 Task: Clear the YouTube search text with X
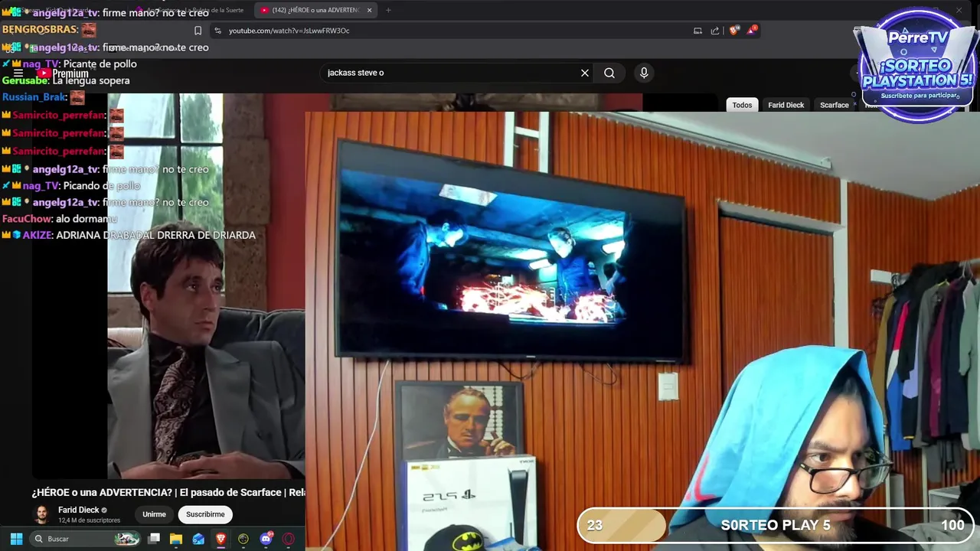(x=585, y=73)
